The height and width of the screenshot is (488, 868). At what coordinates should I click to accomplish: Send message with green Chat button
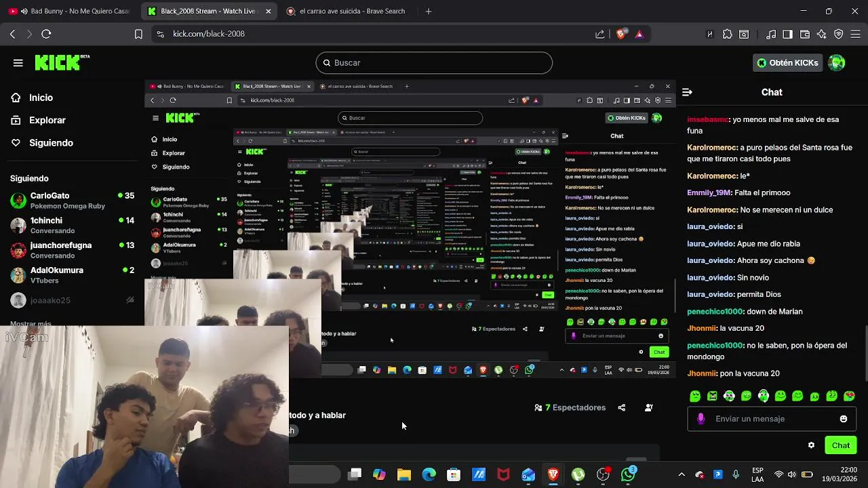(x=841, y=445)
